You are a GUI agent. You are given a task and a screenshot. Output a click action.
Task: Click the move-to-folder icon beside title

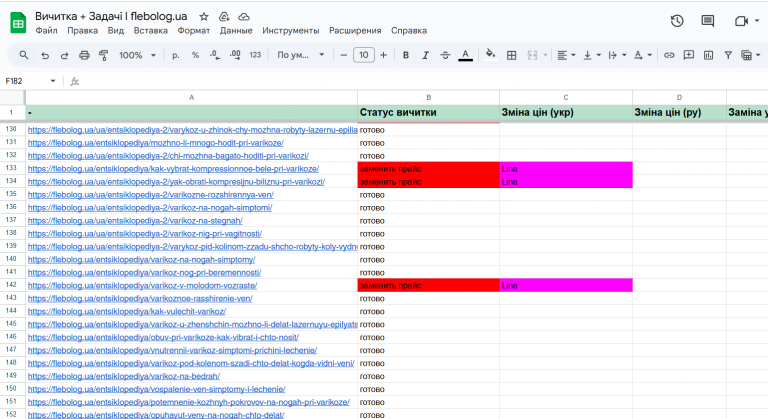(224, 17)
